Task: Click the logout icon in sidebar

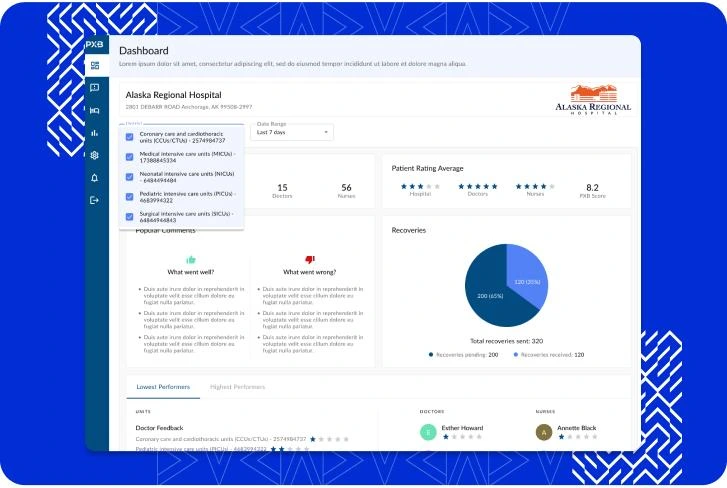Action: click(95, 200)
